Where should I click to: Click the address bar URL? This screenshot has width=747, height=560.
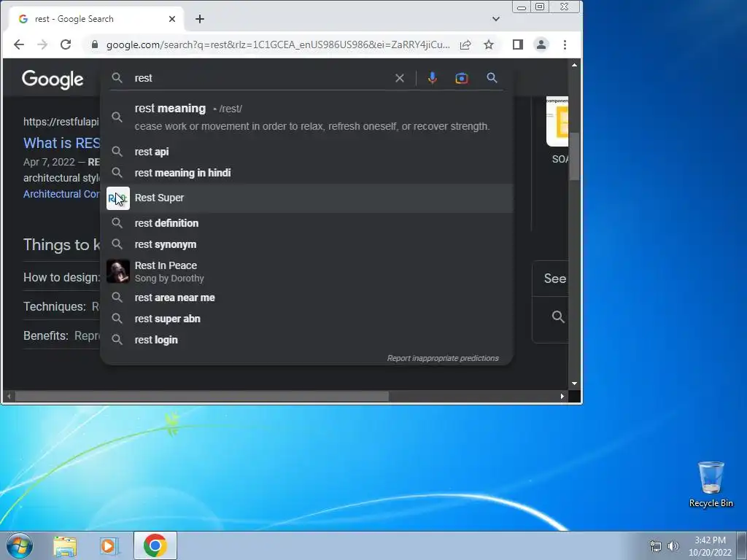coord(278,44)
